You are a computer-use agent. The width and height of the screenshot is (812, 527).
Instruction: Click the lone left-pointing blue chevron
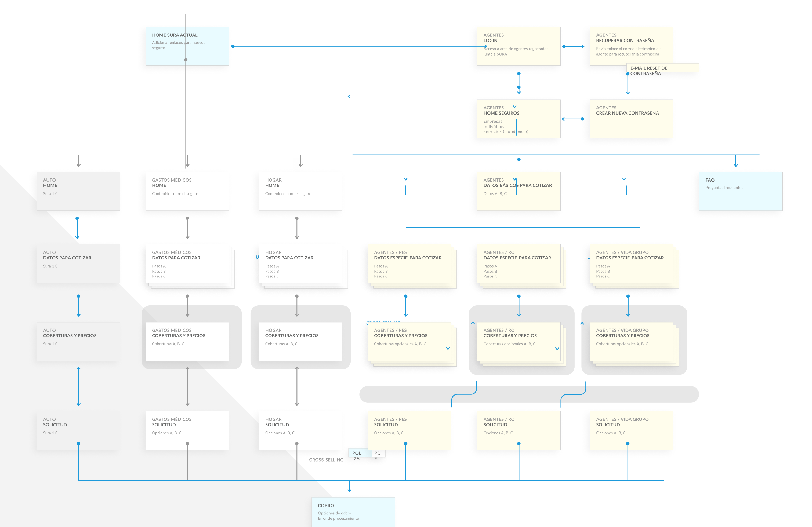349,97
